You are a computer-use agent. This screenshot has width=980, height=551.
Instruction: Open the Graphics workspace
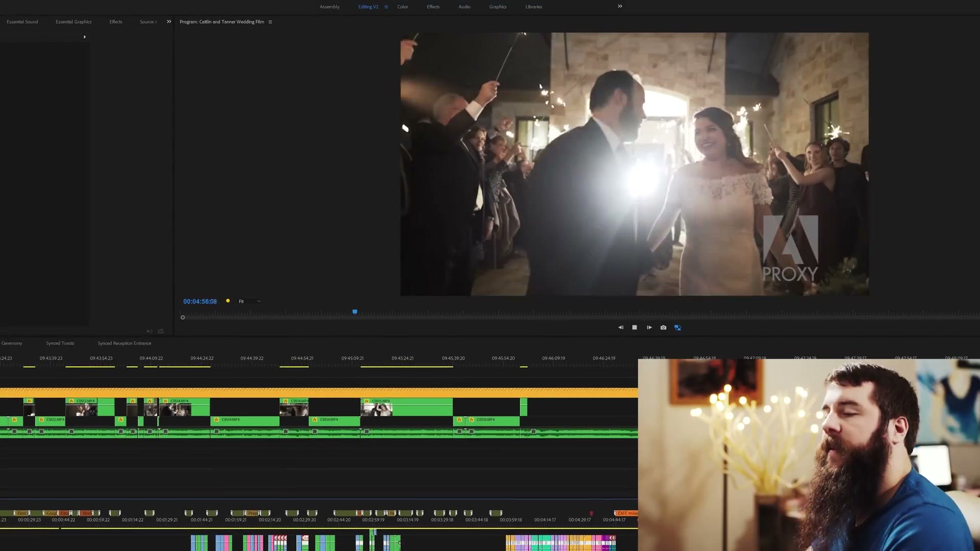coord(498,7)
